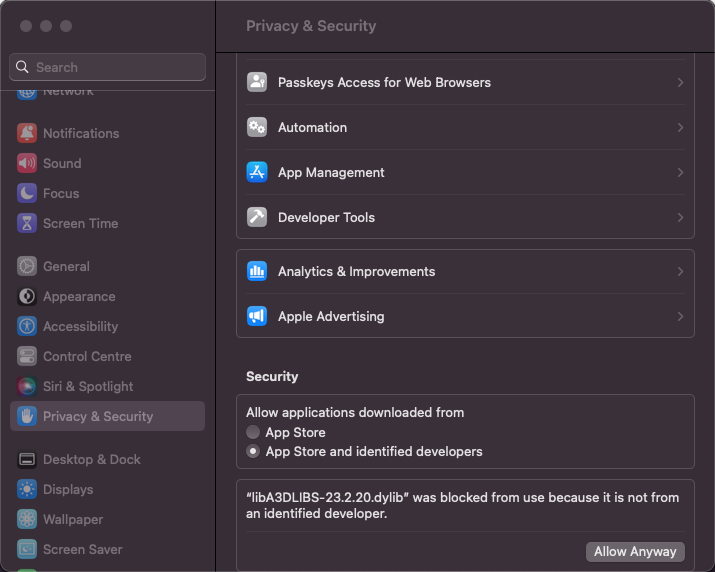Select the App Store radio button

[x=253, y=432]
